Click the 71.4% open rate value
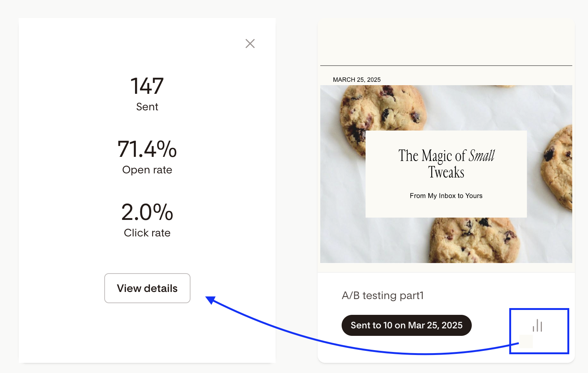The width and height of the screenshot is (588, 373). coord(147,149)
